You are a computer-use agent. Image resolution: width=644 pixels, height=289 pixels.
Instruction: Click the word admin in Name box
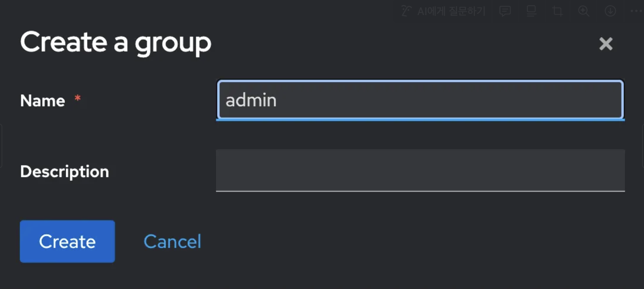pos(251,100)
